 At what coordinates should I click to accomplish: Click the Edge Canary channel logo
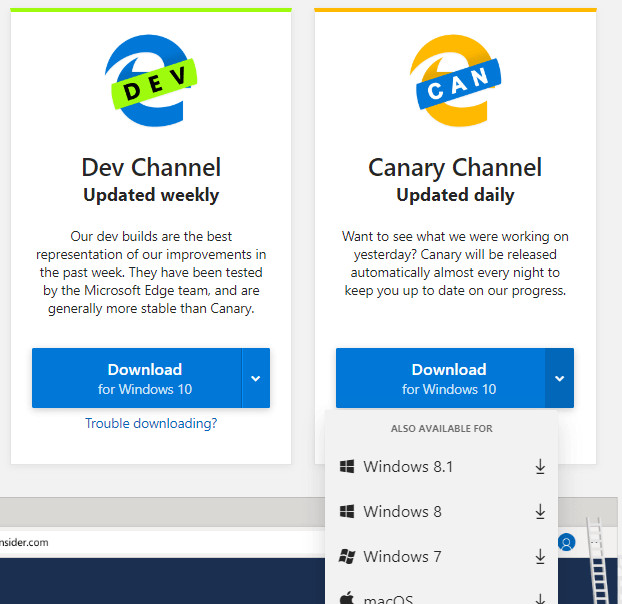click(455, 81)
